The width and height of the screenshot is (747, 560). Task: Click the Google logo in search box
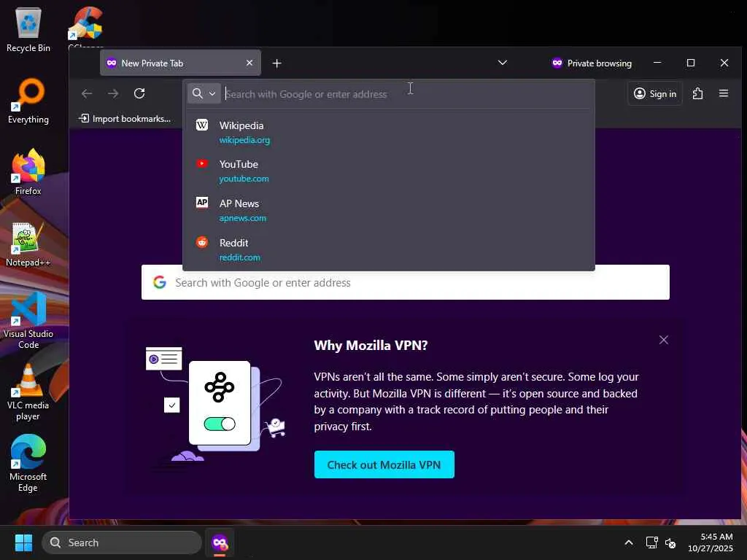160,282
